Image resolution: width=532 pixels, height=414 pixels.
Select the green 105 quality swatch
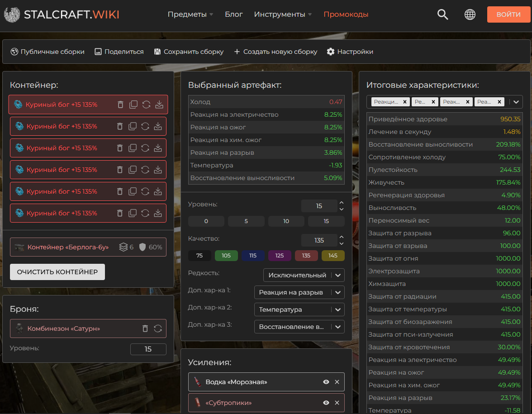(226, 256)
